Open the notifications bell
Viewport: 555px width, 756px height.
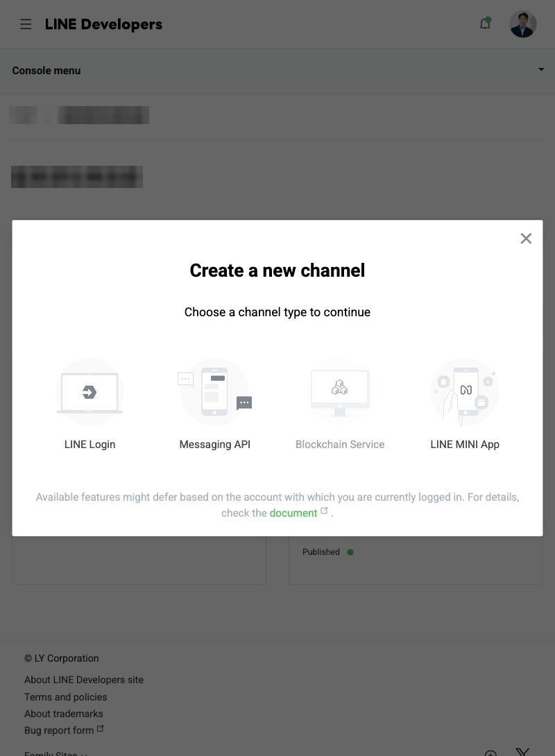click(485, 23)
